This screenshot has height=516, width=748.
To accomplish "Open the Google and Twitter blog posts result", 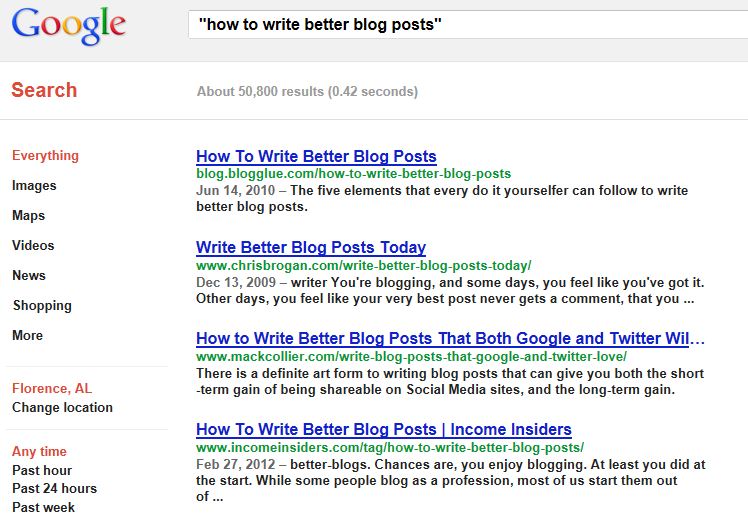I will [x=450, y=339].
